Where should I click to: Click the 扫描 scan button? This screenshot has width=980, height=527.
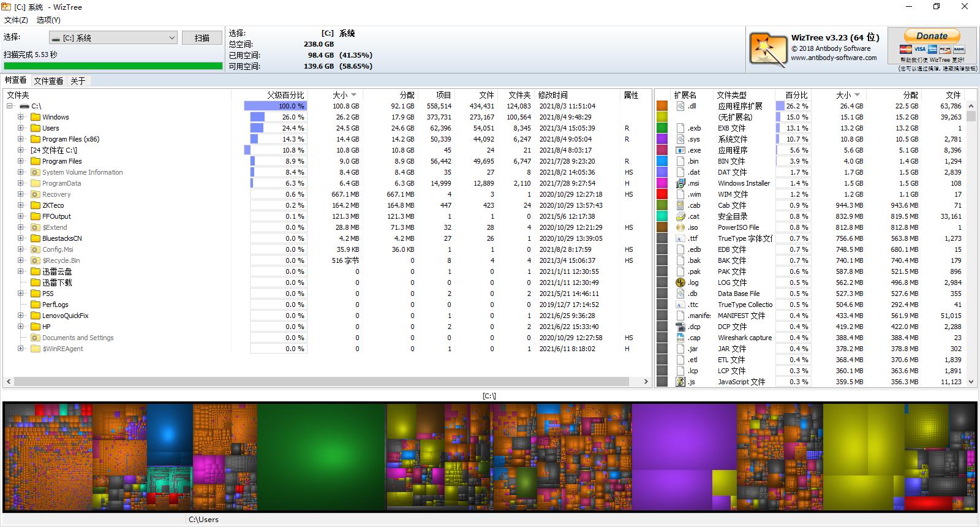click(x=202, y=38)
